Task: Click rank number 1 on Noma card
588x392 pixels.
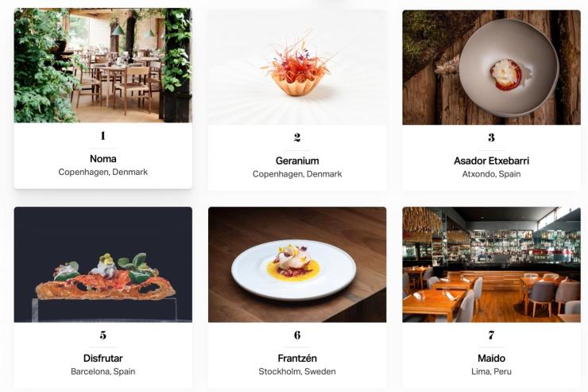Action: (103, 135)
